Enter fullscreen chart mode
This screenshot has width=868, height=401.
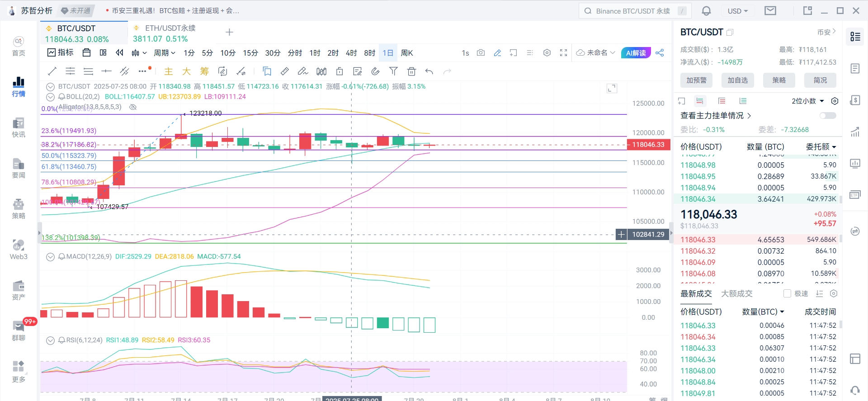point(563,53)
